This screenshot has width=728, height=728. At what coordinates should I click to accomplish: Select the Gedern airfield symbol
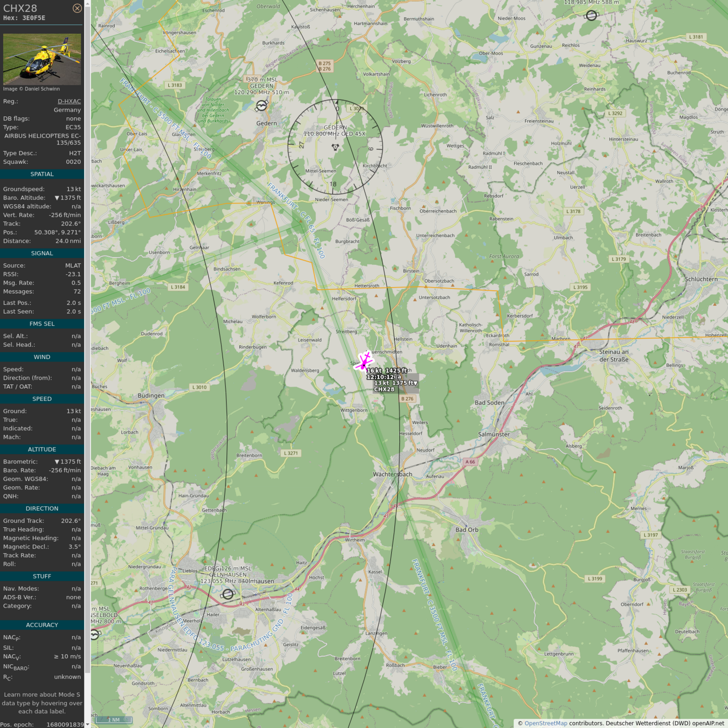coord(261,106)
